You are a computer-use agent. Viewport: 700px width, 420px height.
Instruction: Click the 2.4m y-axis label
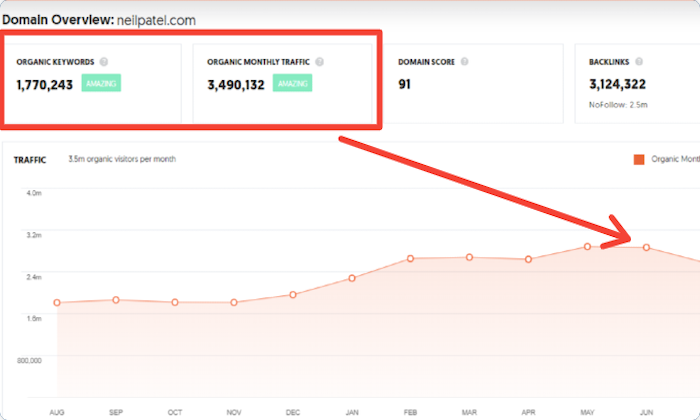pyautogui.click(x=34, y=277)
